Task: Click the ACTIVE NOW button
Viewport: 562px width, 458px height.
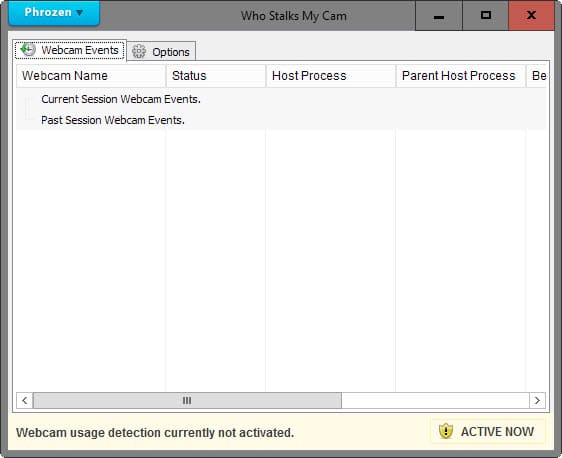Action: tap(488, 431)
